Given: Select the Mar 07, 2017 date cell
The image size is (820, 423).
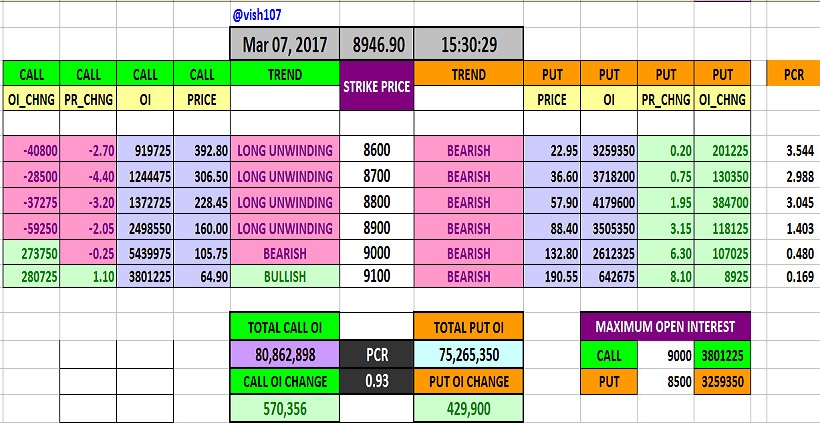Looking at the screenshot, I should click(285, 45).
